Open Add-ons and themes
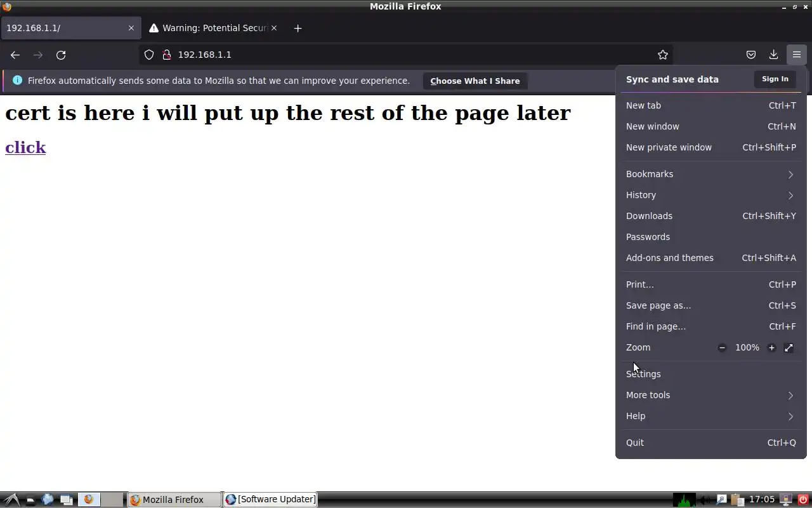 [x=710, y=258]
